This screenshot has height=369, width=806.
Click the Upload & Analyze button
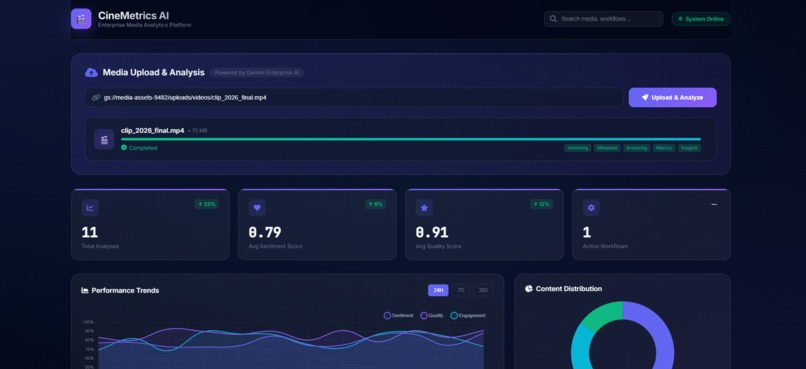(x=672, y=97)
